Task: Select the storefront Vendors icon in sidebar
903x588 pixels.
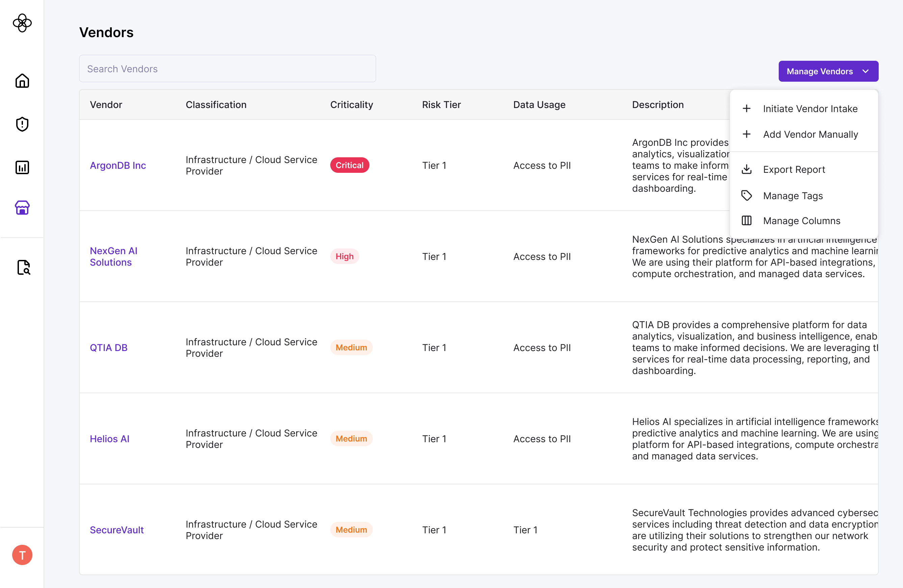Action: pyautogui.click(x=22, y=208)
